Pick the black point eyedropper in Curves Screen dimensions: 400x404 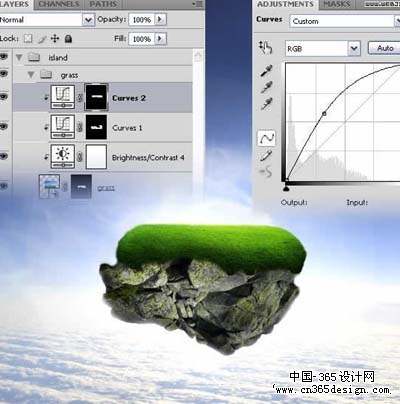(x=266, y=70)
